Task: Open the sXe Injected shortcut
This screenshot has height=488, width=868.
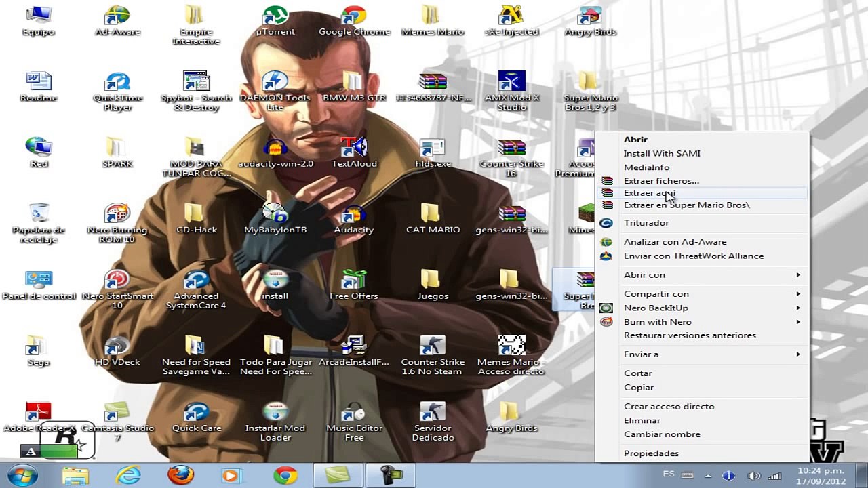Action: [511, 21]
